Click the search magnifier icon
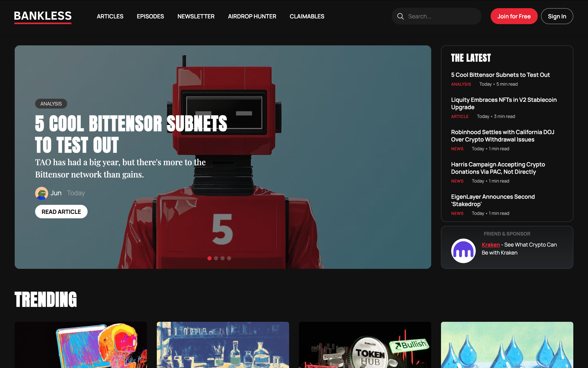The image size is (588, 368). 400,16
